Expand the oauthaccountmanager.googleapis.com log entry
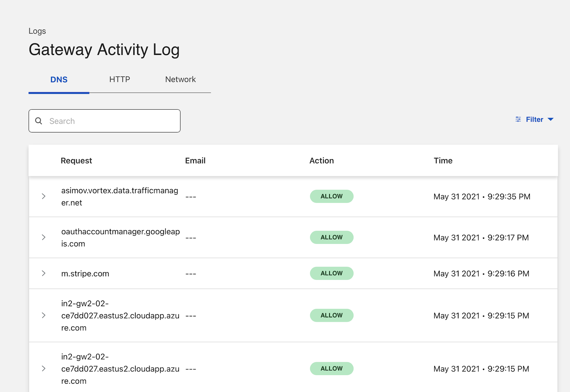Viewport: 570px width, 392px height. click(x=44, y=237)
